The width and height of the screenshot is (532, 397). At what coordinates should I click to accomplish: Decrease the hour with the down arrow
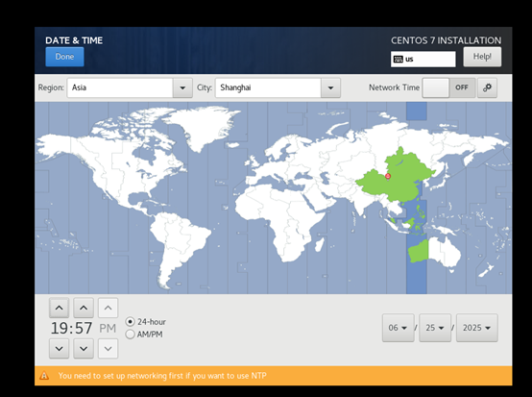pyautogui.click(x=59, y=348)
